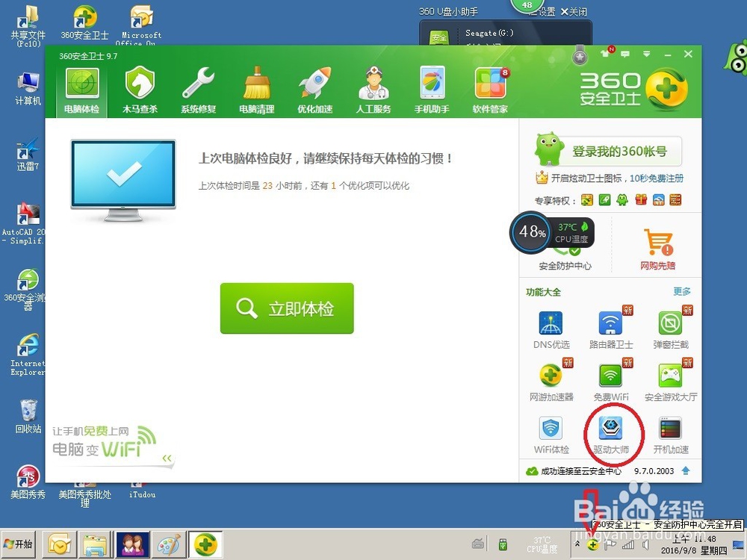The height and width of the screenshot is (560, 747).
Task: Open the 网购先赔 shopping cart
Action: click(x=658, y=249)
